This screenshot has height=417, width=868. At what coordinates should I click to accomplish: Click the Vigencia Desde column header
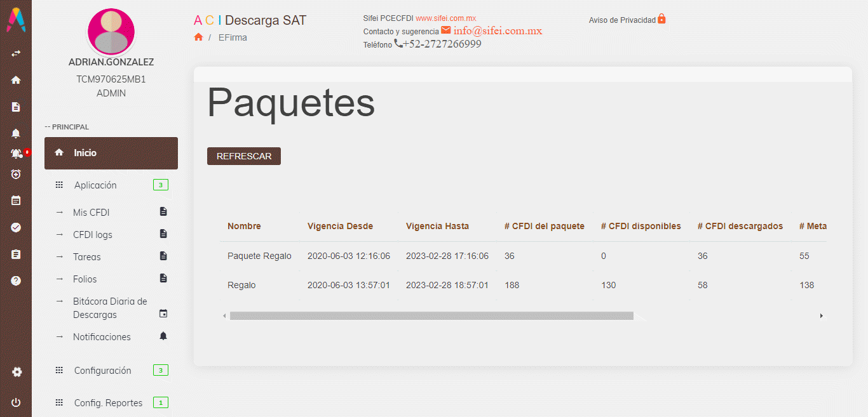click(x=340, y=226)
